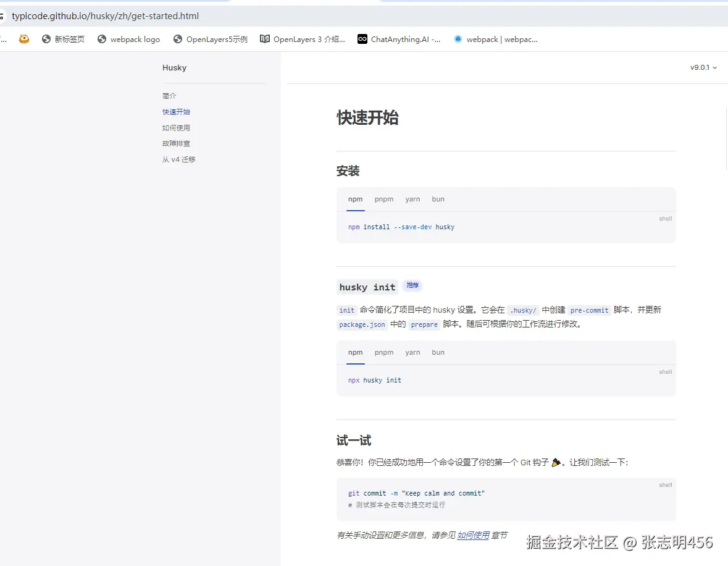728x566 pixels.
Task: Select npm tab in the 安装 section
Action: [355, 199]
